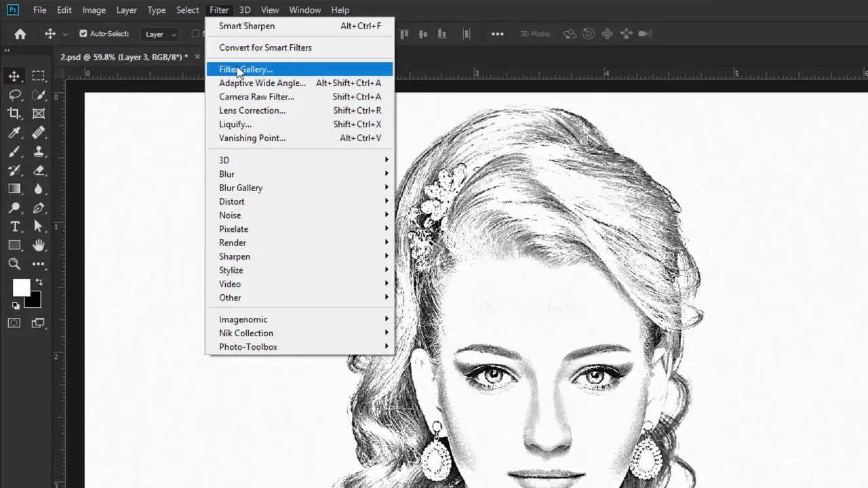Toggle Quick Mask mode
The width and height of the screenshot is (868, 488).
(x=14, y=323)
